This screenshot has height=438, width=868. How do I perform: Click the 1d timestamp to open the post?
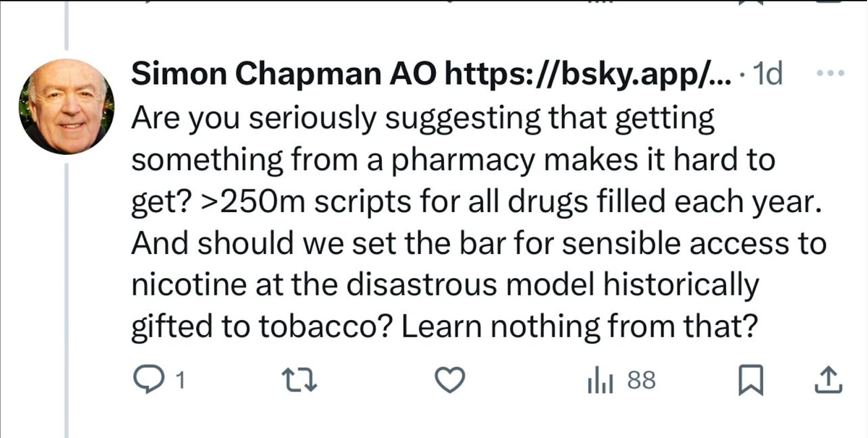(768, 74)
